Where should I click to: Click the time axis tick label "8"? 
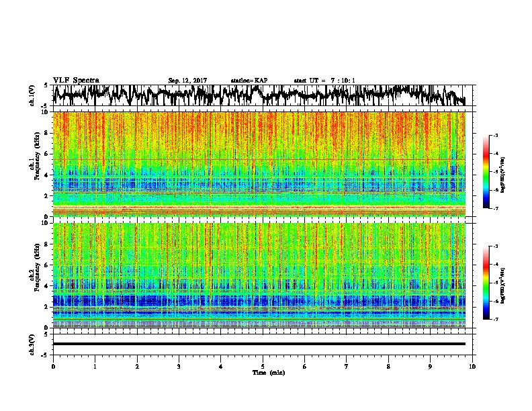point(388,367)
